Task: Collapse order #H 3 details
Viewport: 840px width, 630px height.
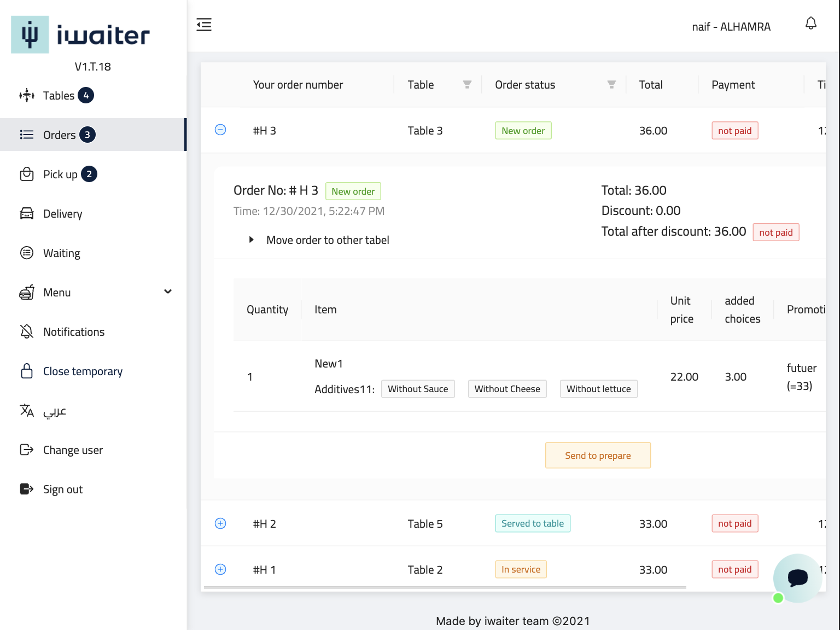Action: click(220, 130)
